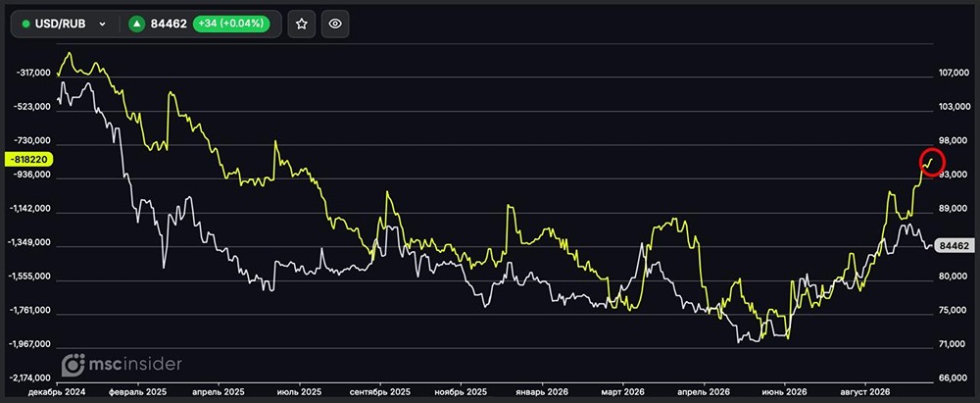Click the -1,555,000 left axis label
Screen dimensions: 980x403
30,277
